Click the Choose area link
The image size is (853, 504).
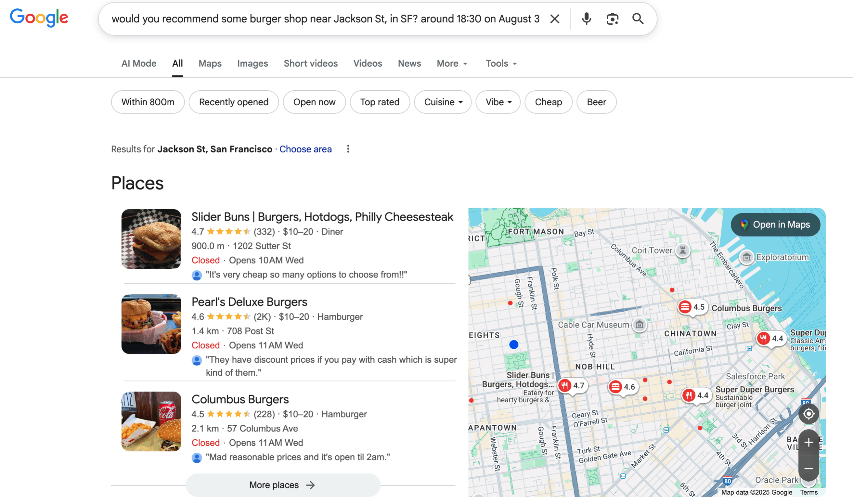(x=306, y=149)
